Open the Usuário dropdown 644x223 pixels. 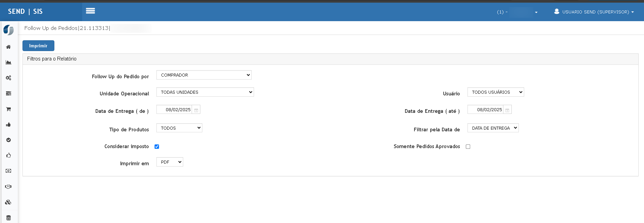pyautogui.click(x=496, y=92)
